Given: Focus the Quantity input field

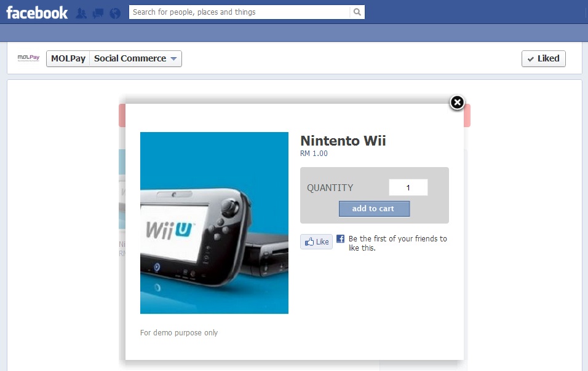Looking at the screenshot, I should 408,187.
